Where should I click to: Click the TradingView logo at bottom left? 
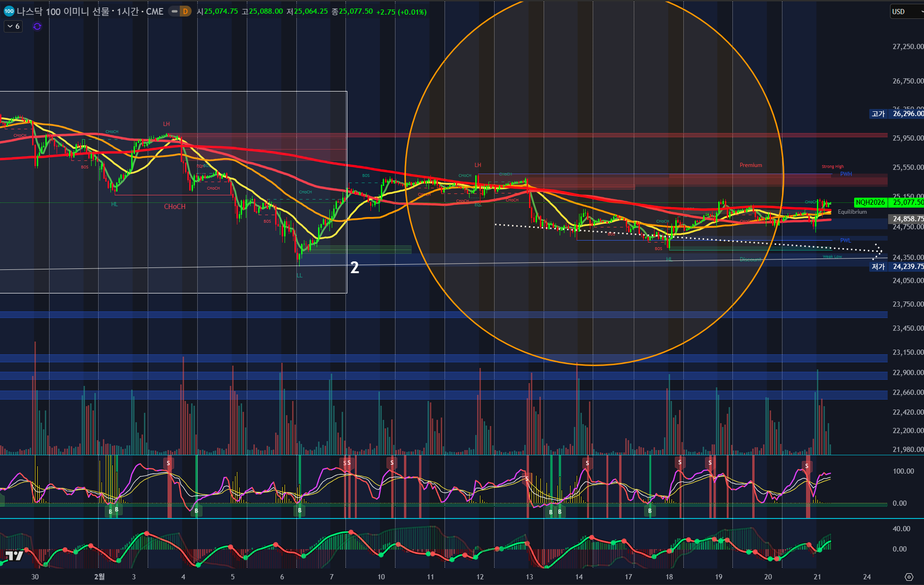click(x=14, y=555)
